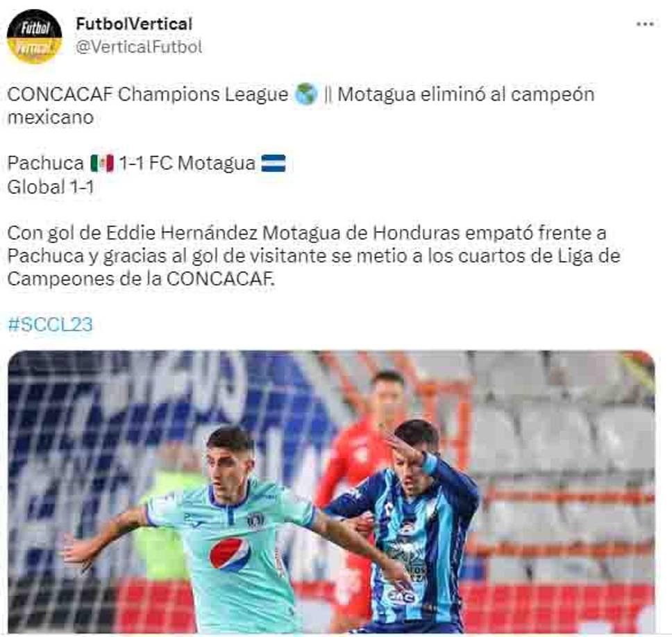The width and height of the screenshot is (672, 637).
Task: Open the tweet's three-dot more options menu
Action: pos(645,24)
